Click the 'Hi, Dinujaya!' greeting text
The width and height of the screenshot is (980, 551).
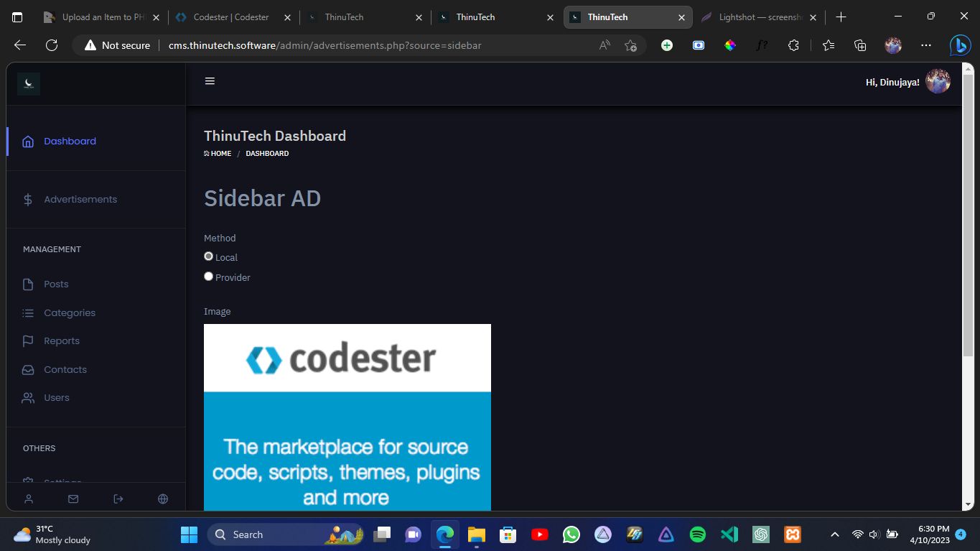pyautogui.click(x=892, y=82)
